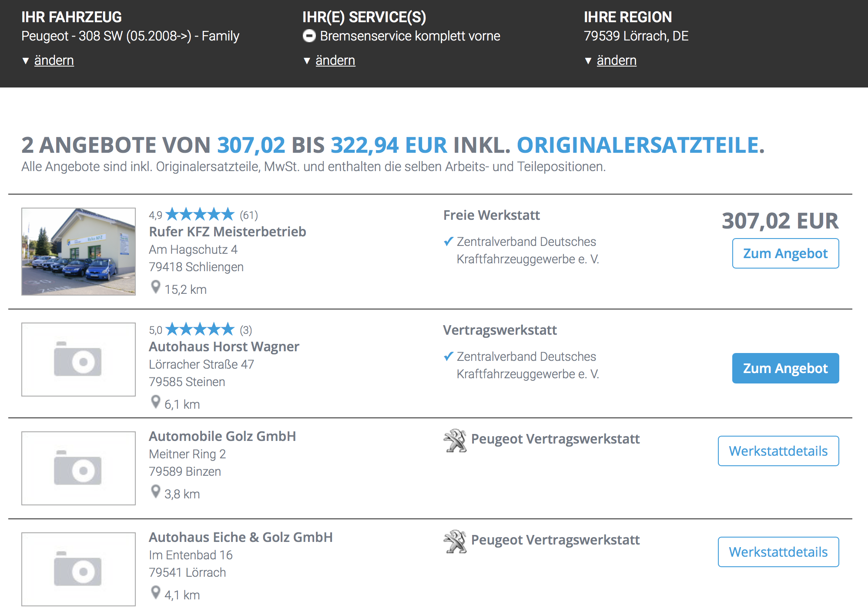
Task: Click Peugeot lion logo for Automobile Golz
Action: click(x=455, y=441)
